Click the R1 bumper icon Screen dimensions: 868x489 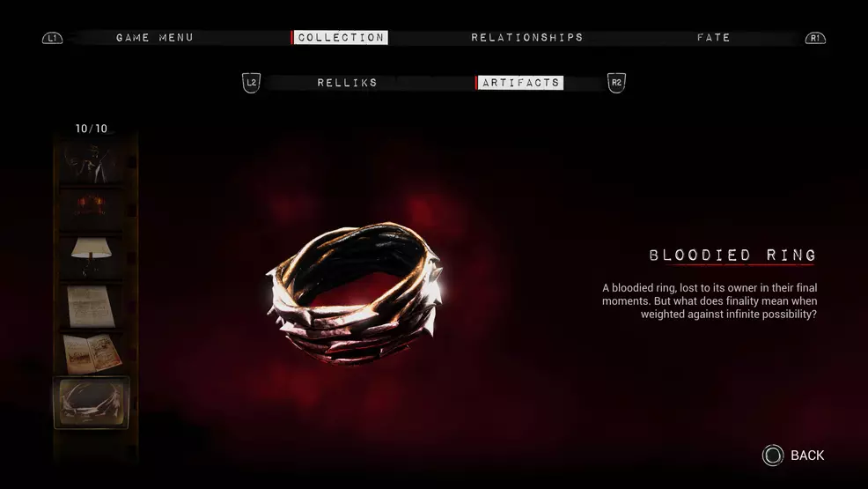(815, 38)
